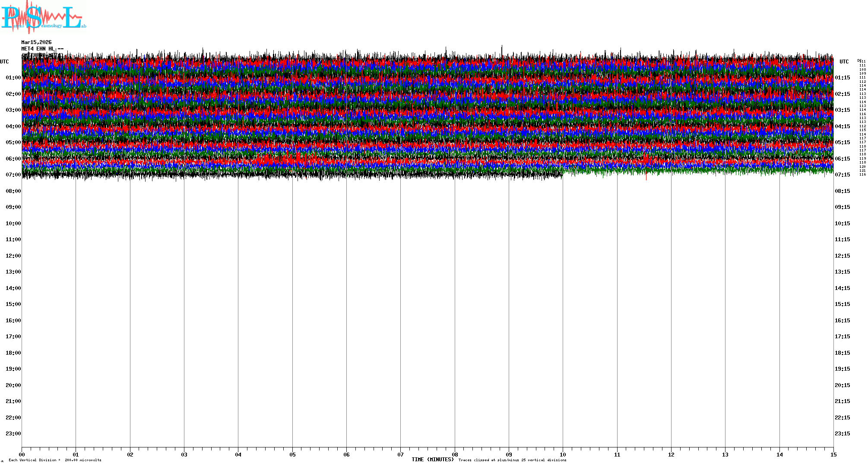868x466 pixels.
Task: Click the left UTC axis header
Action: 4,62
